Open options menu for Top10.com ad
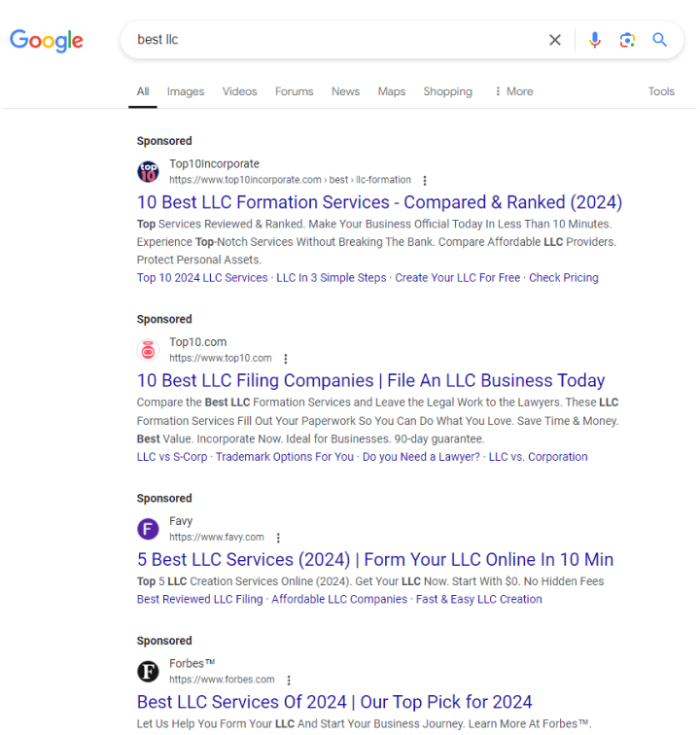 [x=286, y=359]
